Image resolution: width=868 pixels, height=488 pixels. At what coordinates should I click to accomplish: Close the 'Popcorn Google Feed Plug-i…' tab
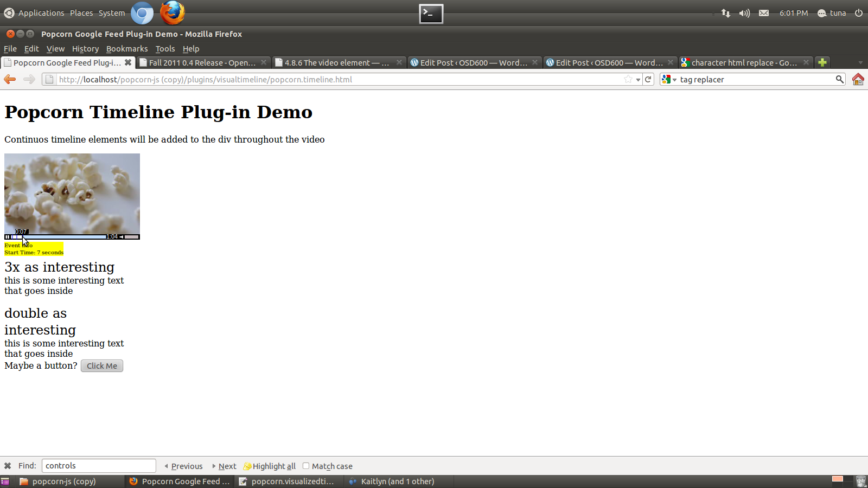[128, 62]
